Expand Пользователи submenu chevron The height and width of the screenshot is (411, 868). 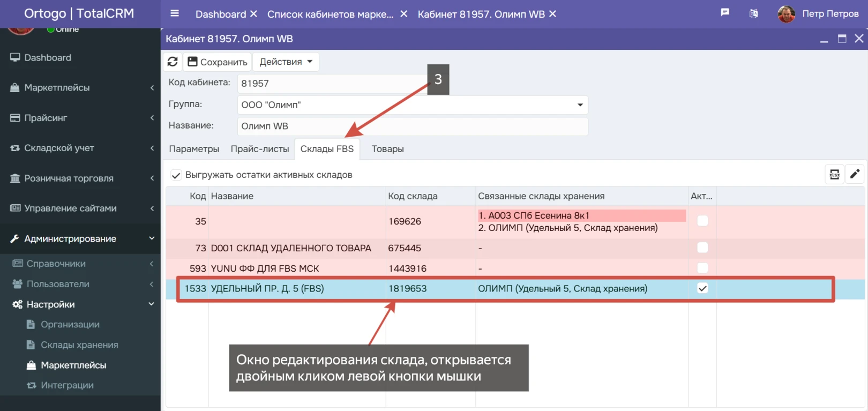click(152, 283)
